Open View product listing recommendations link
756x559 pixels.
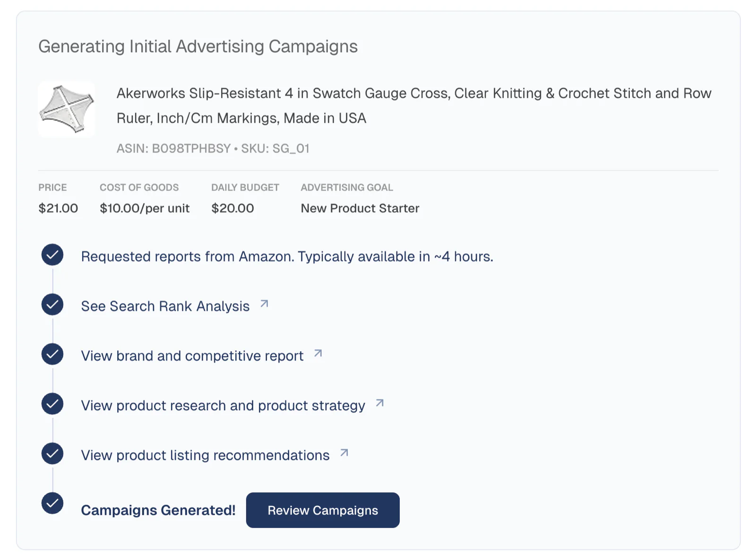pos(205,455)
